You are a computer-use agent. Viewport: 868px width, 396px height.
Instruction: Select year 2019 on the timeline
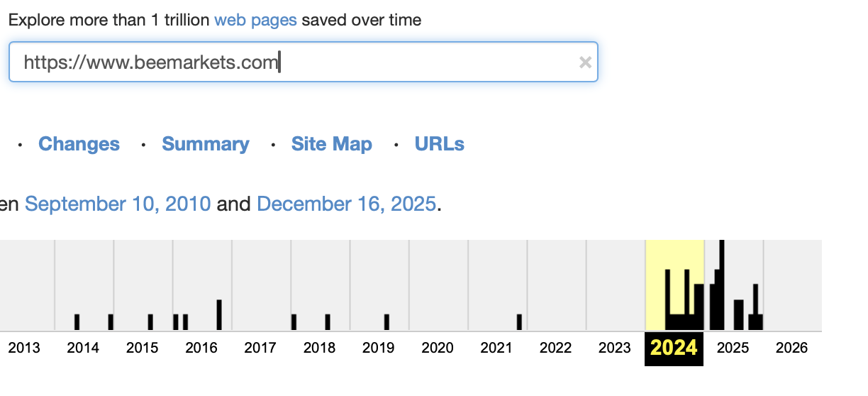click(x=378, y=348)
